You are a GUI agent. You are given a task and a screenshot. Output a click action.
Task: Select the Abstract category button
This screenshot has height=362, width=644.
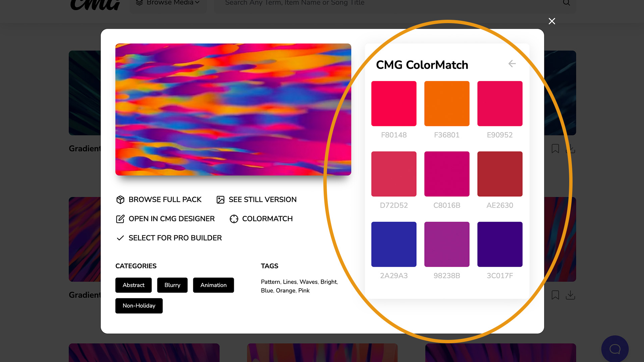pos(133,285)
